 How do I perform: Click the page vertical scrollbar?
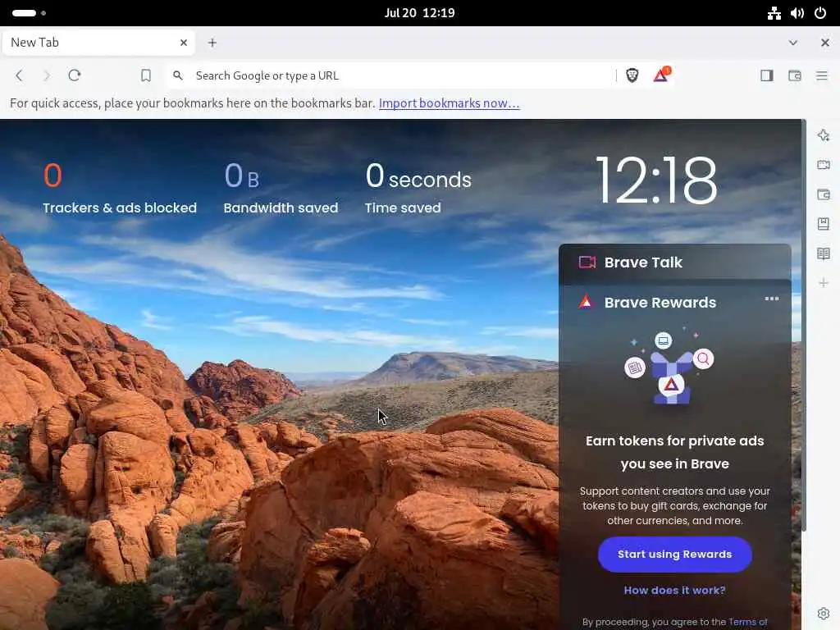(x=804, y=325)
